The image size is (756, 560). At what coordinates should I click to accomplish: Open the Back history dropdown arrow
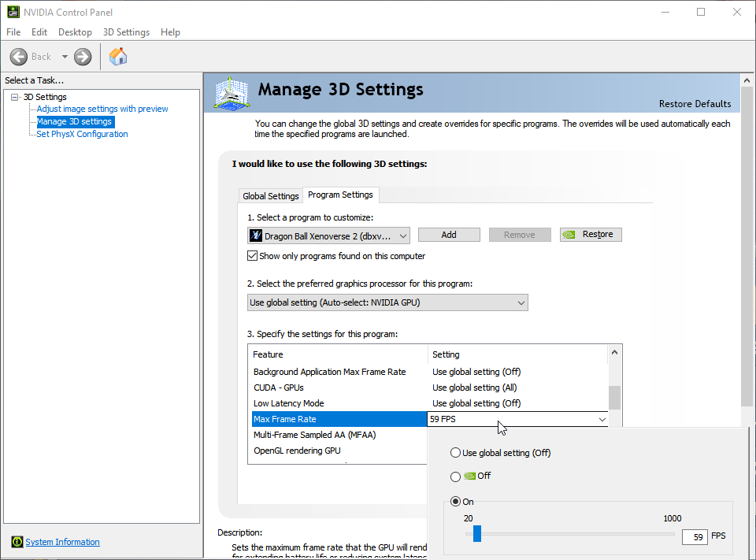tap(65, 57)
